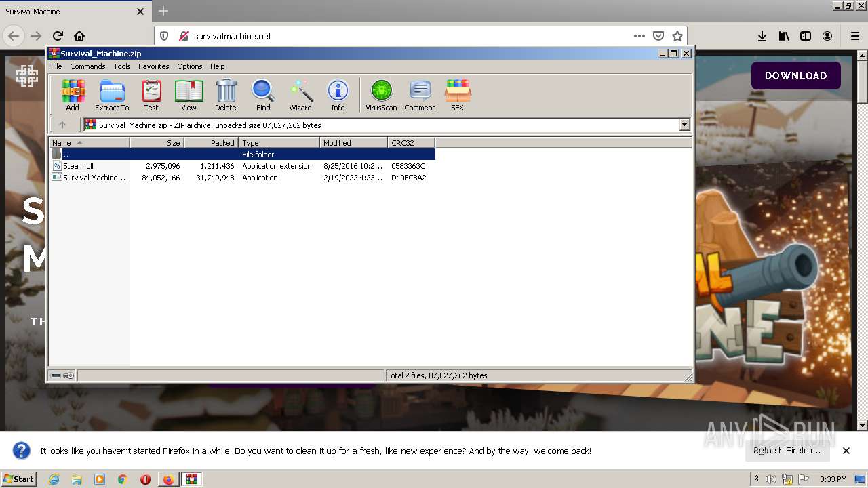Image resolution: width=868 pixels, height=488 pixels.
Task: Dismiss the Firefox notification bar
Action: 846,451
